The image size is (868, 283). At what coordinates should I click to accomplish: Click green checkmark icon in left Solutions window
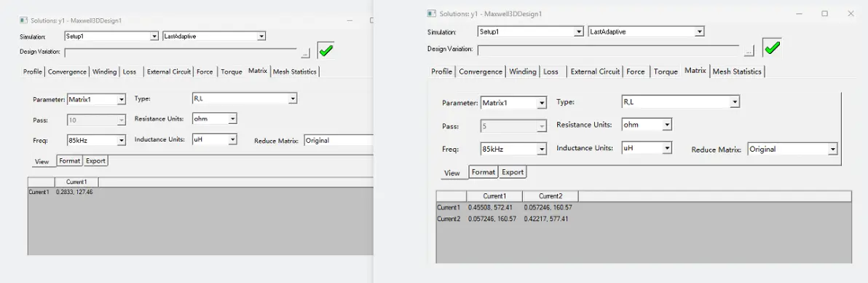click(x=325, y=50)
